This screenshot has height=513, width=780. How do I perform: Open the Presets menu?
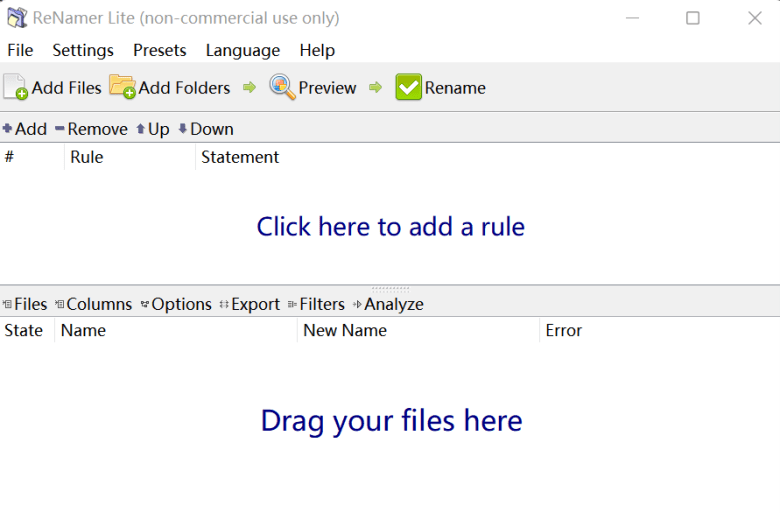160,50
